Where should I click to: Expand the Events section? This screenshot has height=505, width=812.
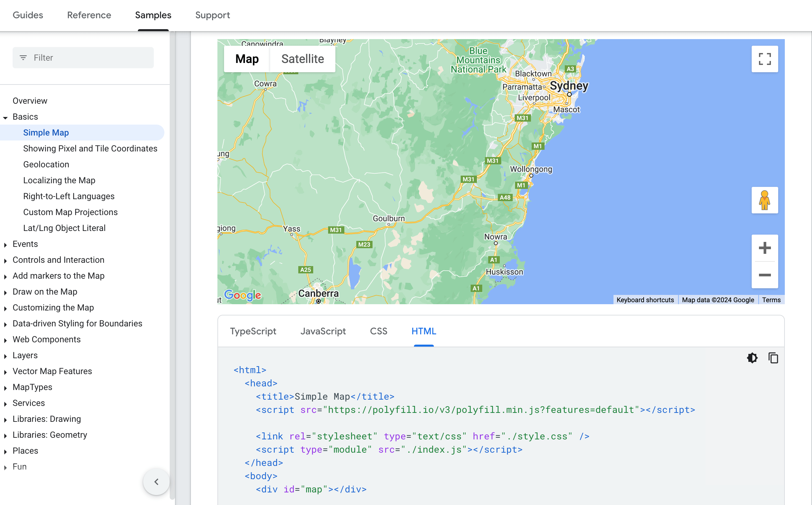(x=5, y=245)
